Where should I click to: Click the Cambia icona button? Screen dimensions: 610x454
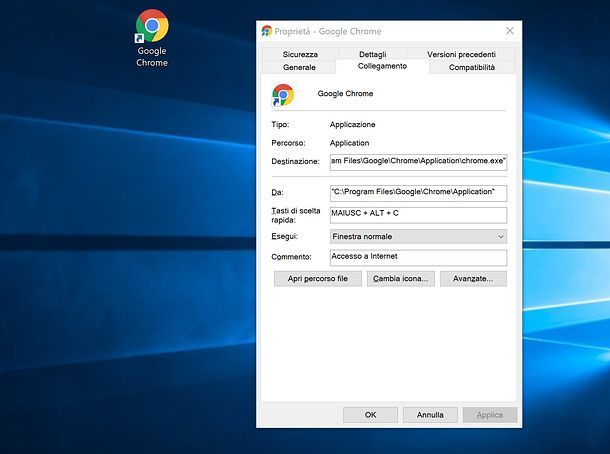point(400,279)
